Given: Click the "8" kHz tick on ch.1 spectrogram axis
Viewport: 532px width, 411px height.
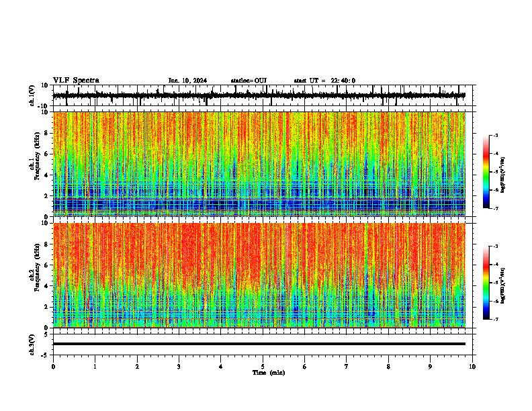Looking at the screenshot, I should [x=46, y=133].
